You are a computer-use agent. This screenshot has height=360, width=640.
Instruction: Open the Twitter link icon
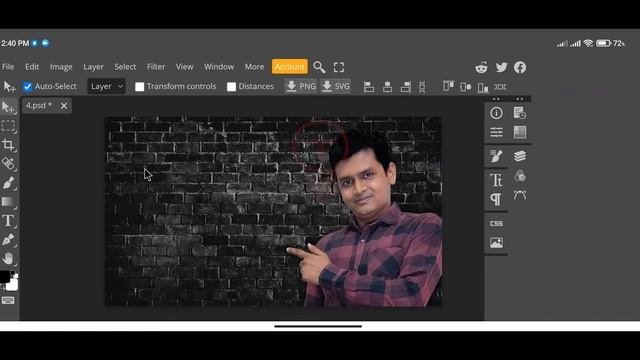tap(501, 67)
